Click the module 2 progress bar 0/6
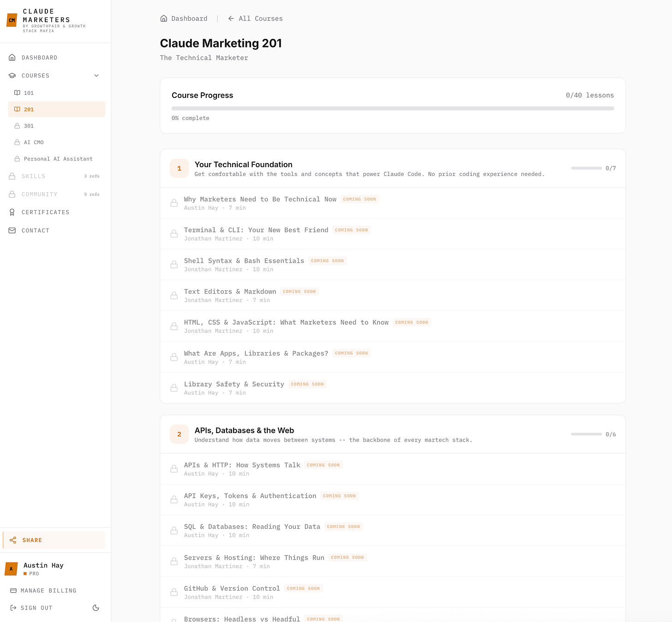Screen dimensions: 672x622 [587, 434]
